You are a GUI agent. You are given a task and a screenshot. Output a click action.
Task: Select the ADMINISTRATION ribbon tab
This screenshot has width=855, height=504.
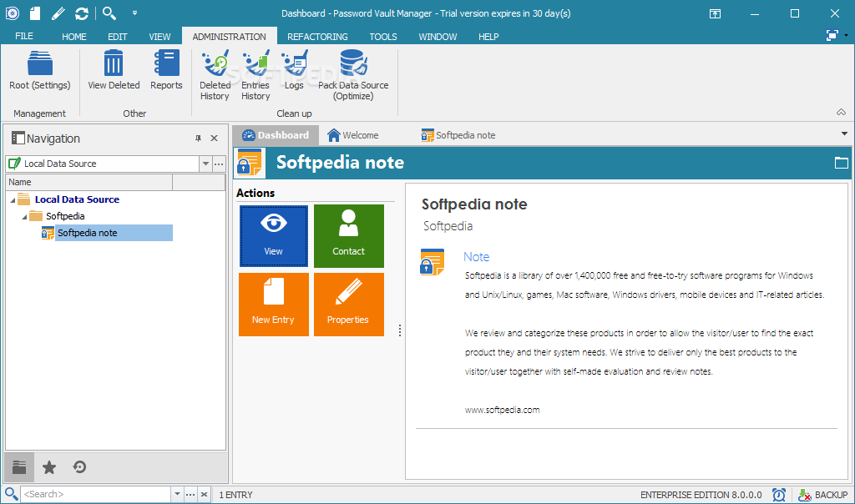pyautogui.click(x=229, y=37)
